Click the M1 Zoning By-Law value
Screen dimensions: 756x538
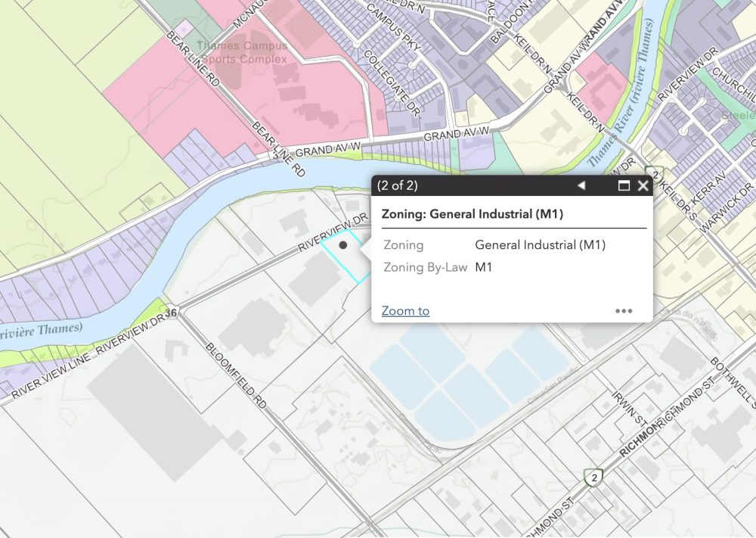click(x=484, y=267)
